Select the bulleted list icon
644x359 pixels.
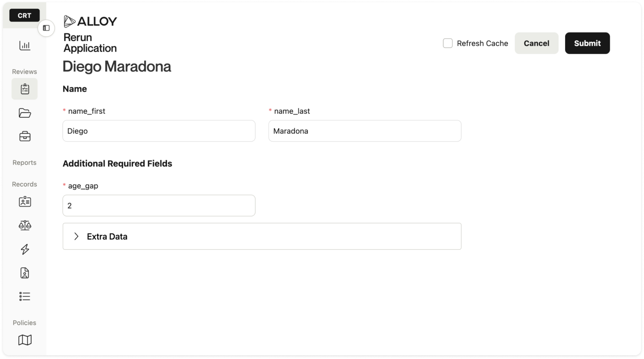pos(25,296)
